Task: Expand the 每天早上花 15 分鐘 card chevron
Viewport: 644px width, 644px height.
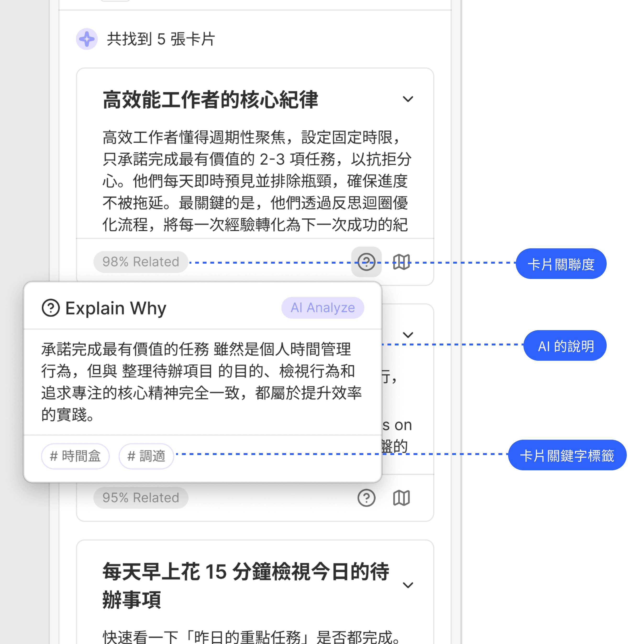Action: pos(408,585)
